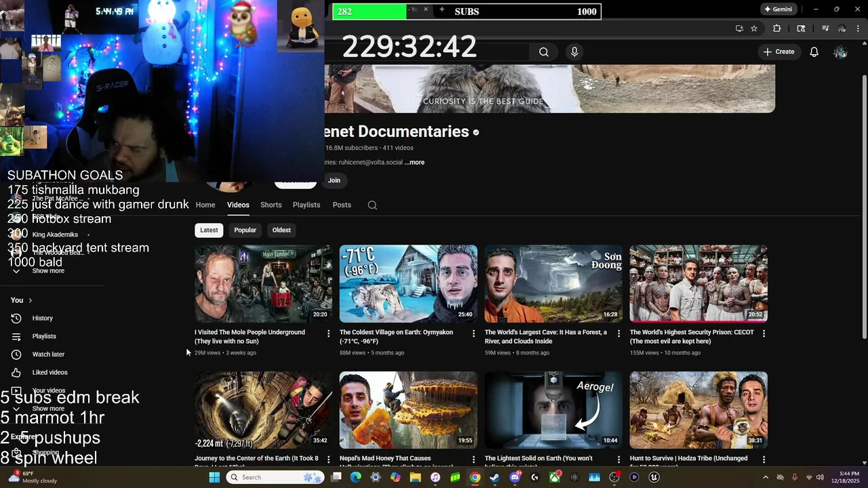Start voice search with the microphone icon
Image resolution: width=868 pixels, height=488 pixels.
(574, 52)
